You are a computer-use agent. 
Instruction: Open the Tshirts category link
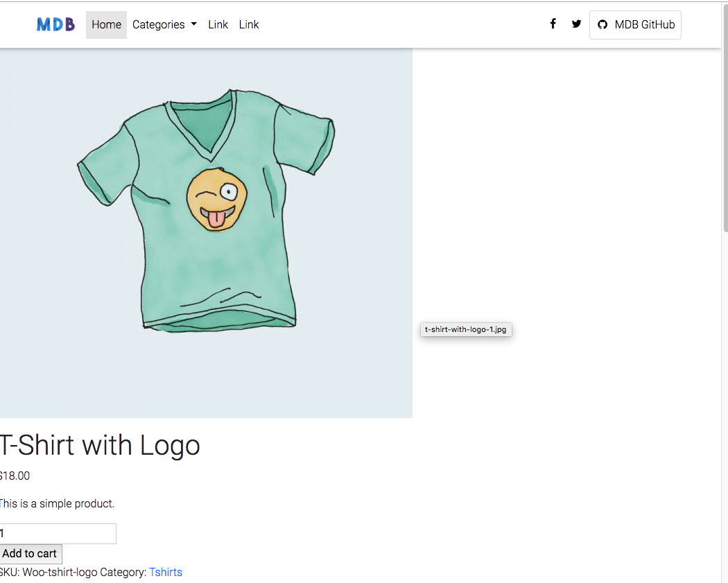point(166,573)
